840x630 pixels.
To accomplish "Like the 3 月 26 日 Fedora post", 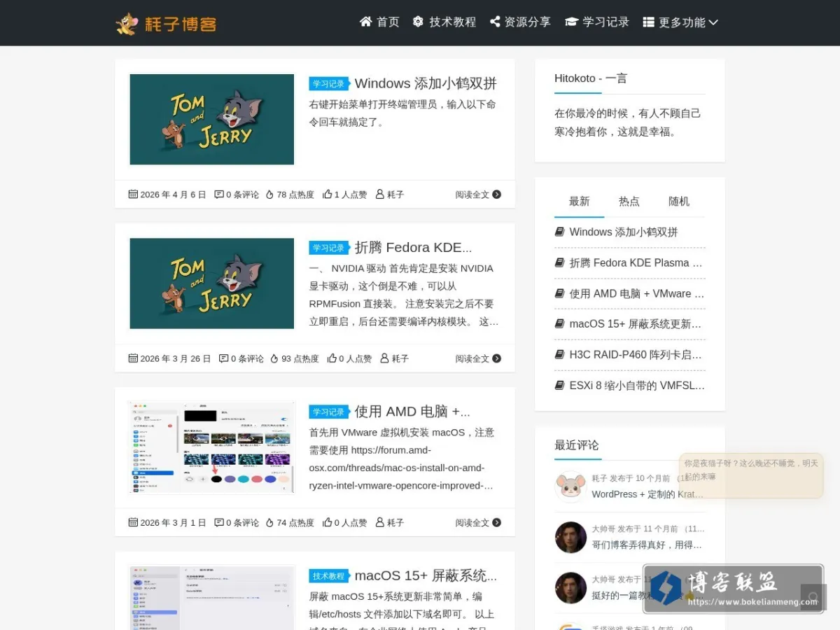I will pyautogui.click(x=349, y=358).
